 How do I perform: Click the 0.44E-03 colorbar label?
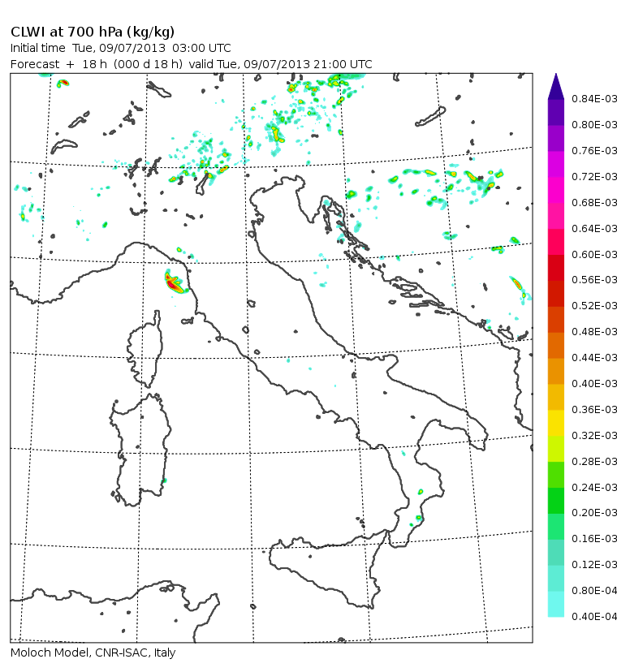(x=594, y=357)
